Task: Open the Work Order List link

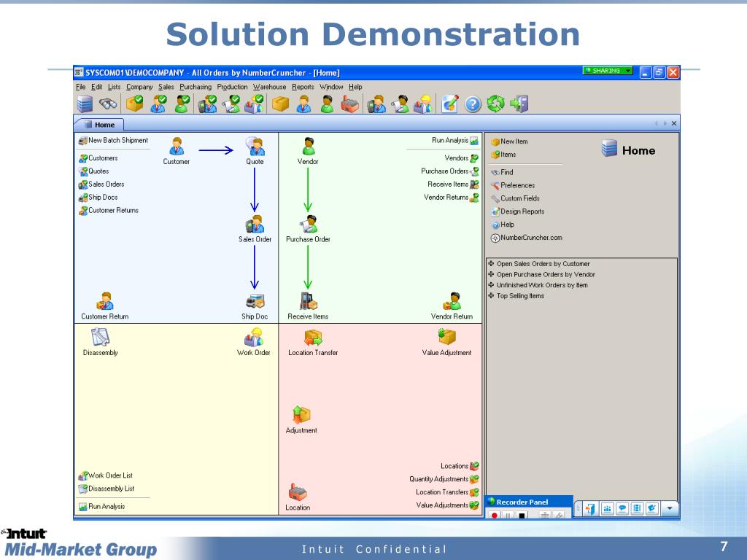Action: tap(106, 475)
